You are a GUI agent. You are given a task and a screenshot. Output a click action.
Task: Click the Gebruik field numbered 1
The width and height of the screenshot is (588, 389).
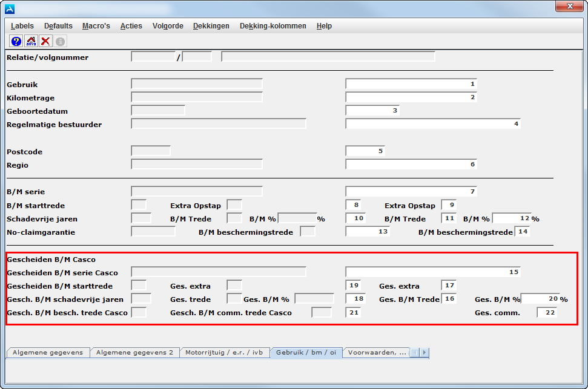[411, 84]
